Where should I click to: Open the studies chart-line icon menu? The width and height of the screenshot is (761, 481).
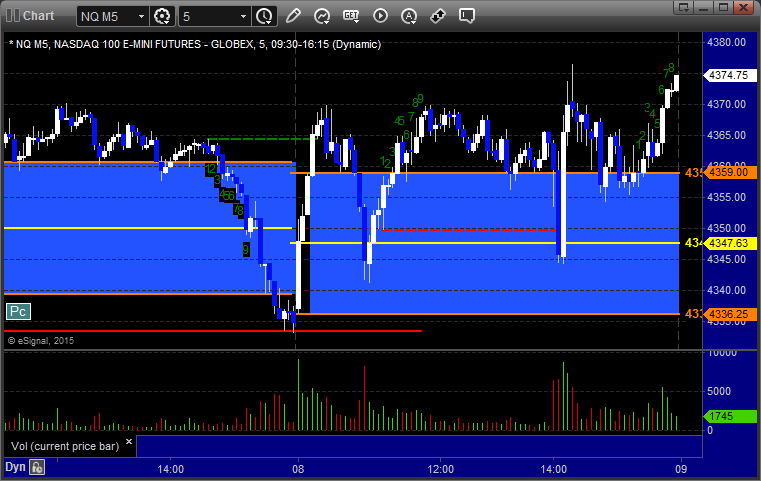point(322,16)
